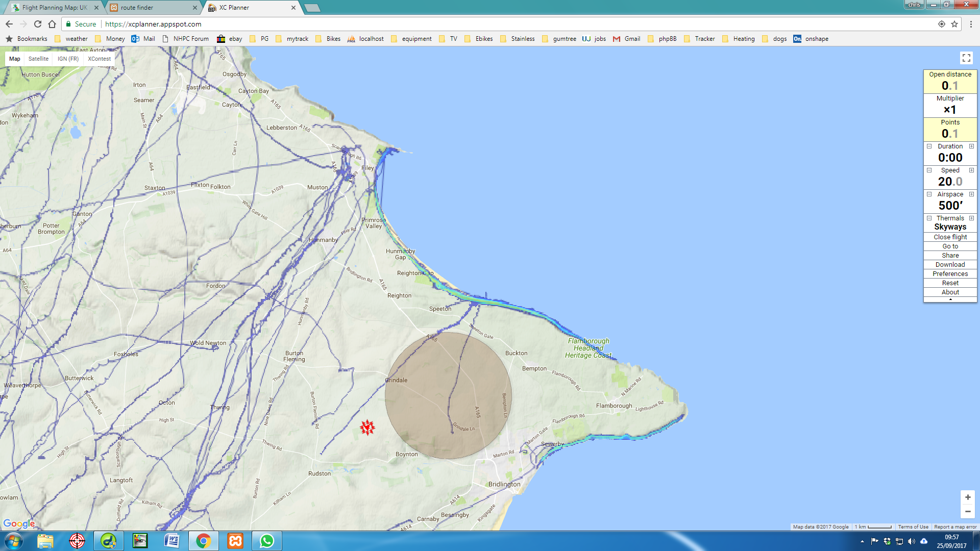Zoom out of the map
This screenshot has height=551, width=980.
(967, 511)
